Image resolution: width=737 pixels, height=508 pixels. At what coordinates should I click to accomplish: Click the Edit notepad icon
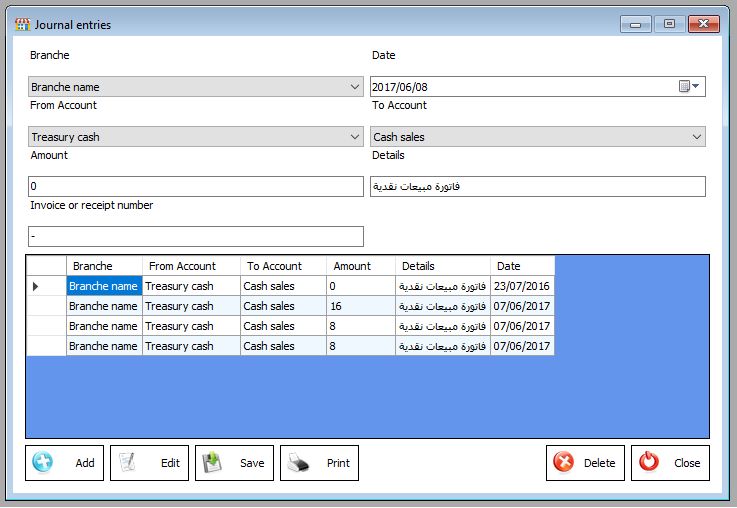(127, 463)
